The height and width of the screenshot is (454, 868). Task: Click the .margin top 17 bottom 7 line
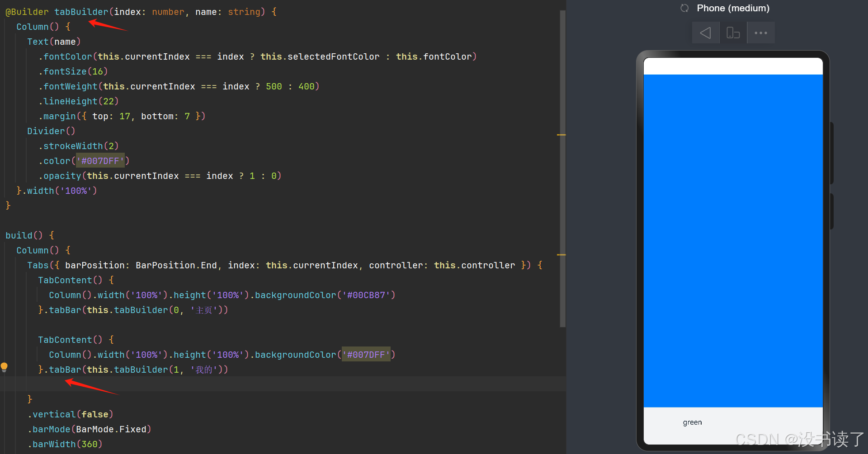pos(122,116)
